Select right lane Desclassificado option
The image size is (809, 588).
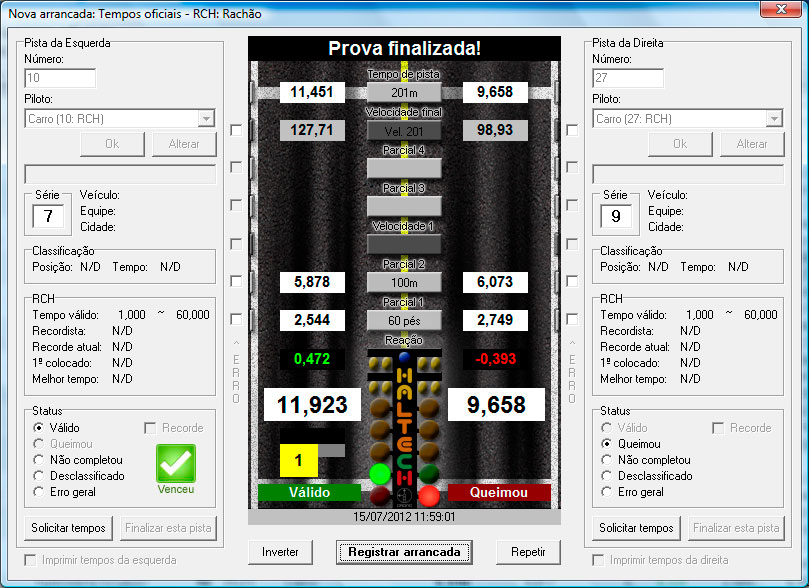tap(607, 476)
